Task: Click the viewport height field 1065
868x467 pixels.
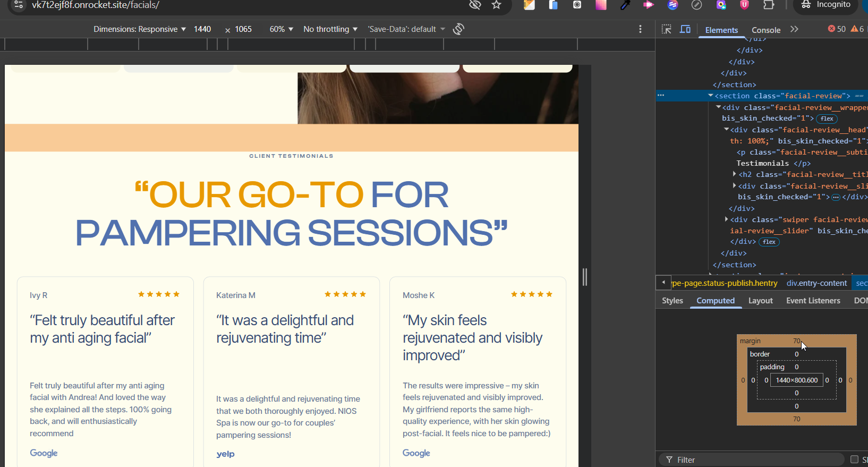Action: click(243, 29)
